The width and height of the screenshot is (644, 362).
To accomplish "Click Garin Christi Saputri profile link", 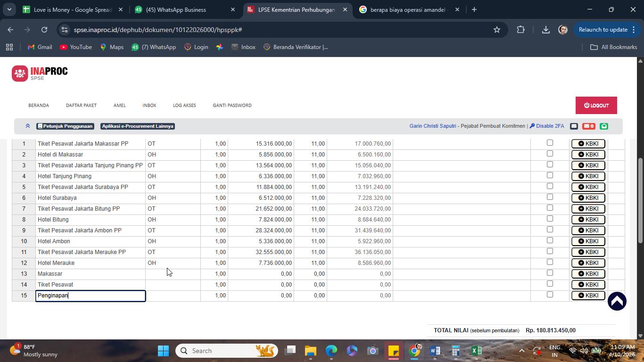I will [x=432, y=126].
